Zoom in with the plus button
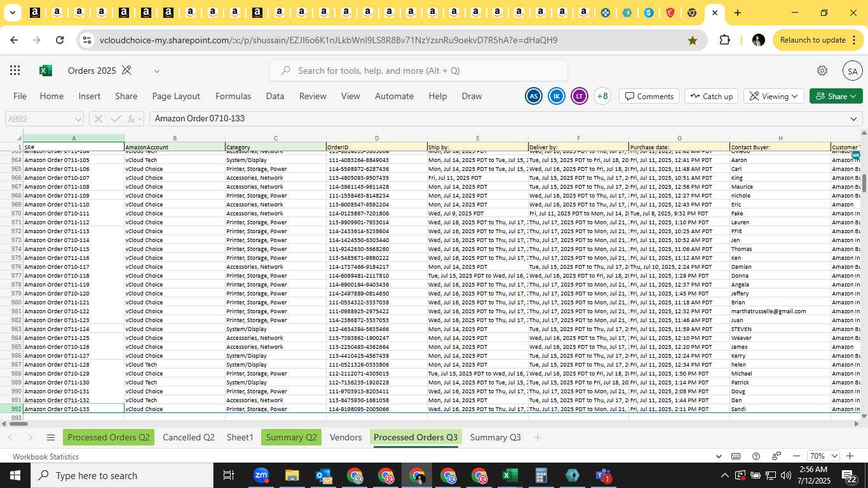 pyautogui.click(x=851, y=456)
